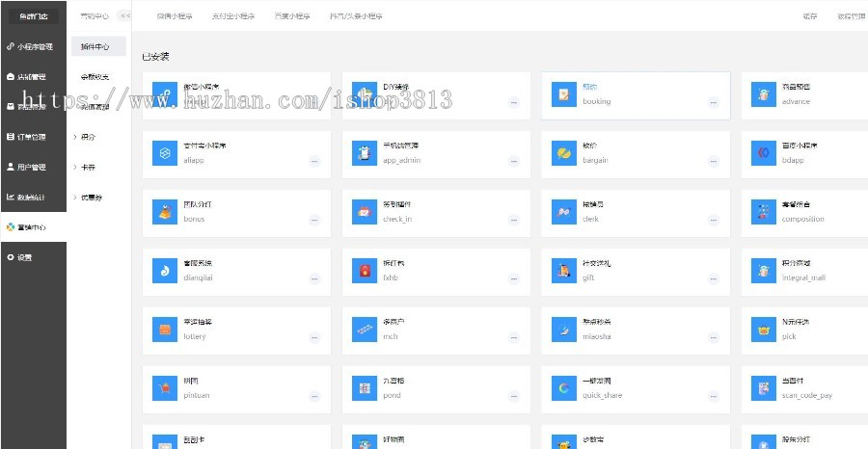Expand the 优惠券 submenu chevron
Viewport: 868px width, 449px height.
click(x=75, y=198)
